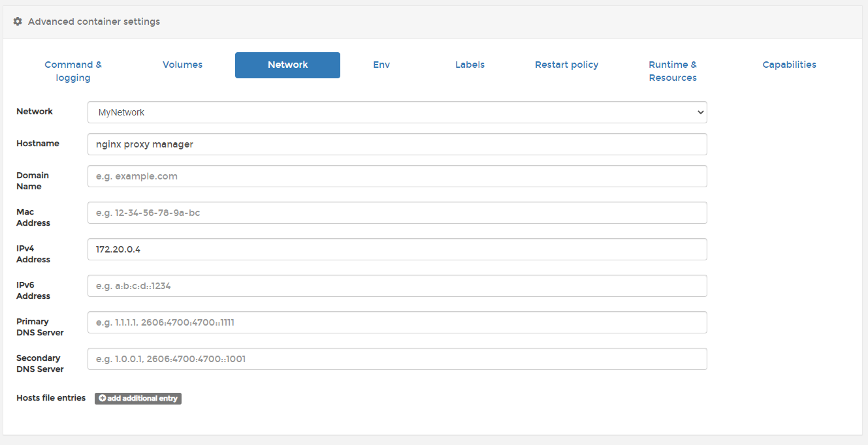Click the Secondary DNS Server label
This screenshot has height=445, width=868.
click(x=40, y=363)
